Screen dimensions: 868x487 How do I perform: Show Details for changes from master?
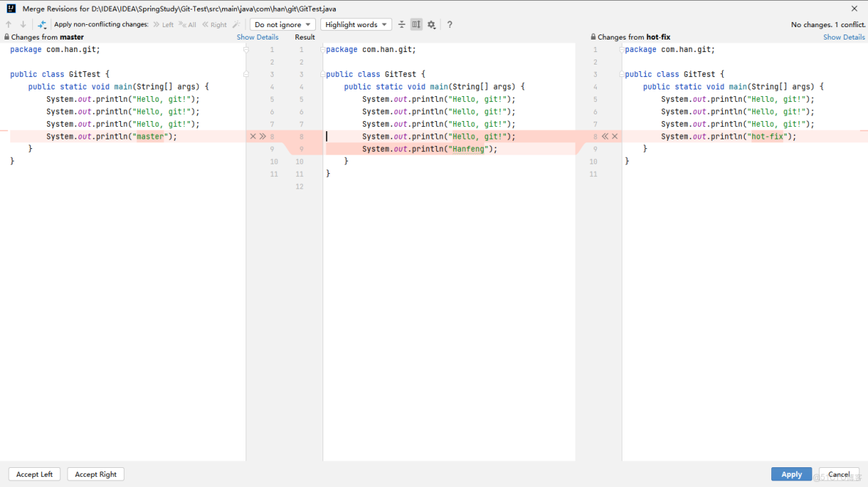[257, 37]
